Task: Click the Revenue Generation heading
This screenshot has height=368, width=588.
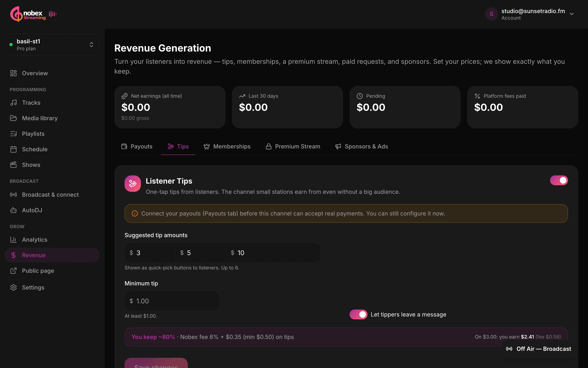Action: (163, 48)
